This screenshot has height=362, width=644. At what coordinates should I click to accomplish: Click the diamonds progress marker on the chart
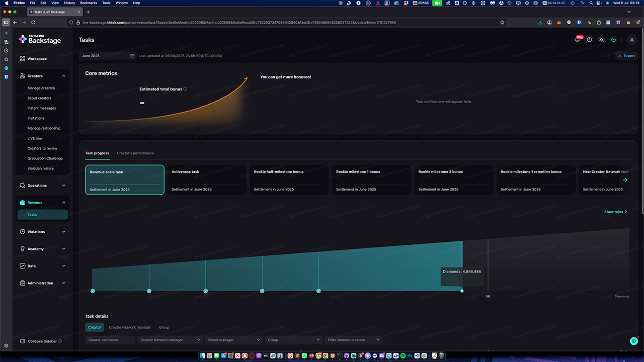point(462,291)
